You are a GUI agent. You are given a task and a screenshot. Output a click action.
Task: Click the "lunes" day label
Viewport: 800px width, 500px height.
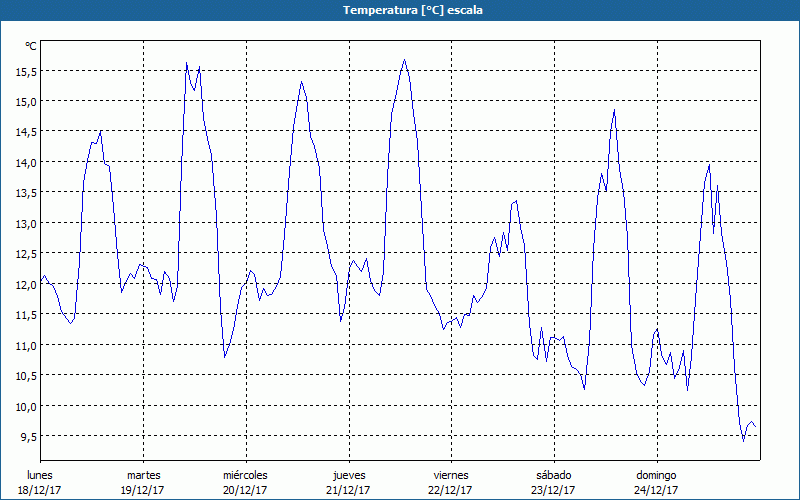click(x=41, y=474)
